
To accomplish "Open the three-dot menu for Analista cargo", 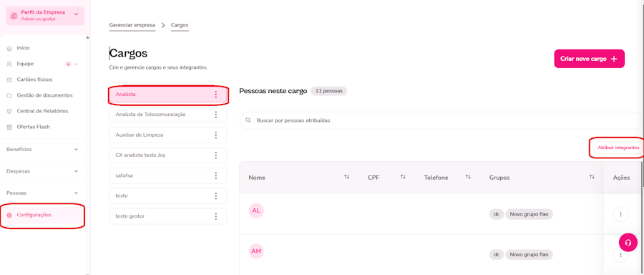I will pyautogui.click(x=215, y=95).
